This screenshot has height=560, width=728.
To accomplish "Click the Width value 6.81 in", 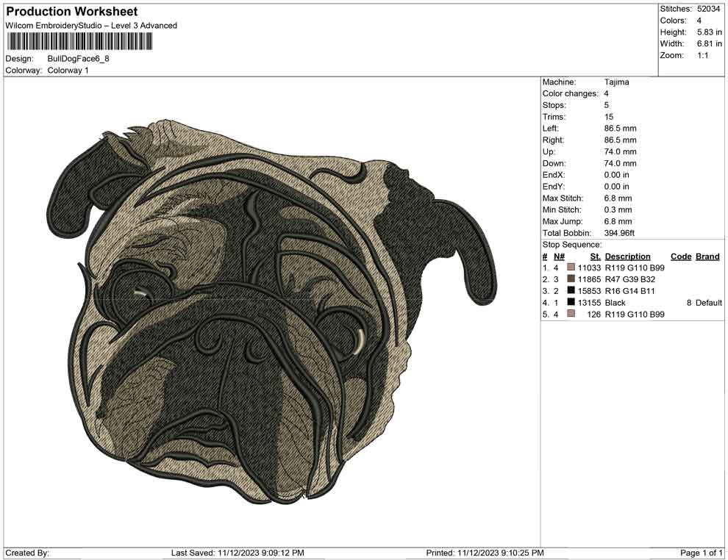I will pos(710,43).
